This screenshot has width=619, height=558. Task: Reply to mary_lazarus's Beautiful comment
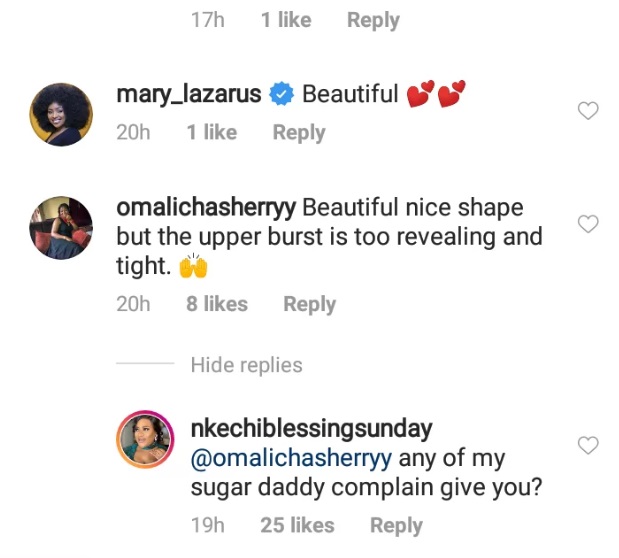click(x=299, y=132)
